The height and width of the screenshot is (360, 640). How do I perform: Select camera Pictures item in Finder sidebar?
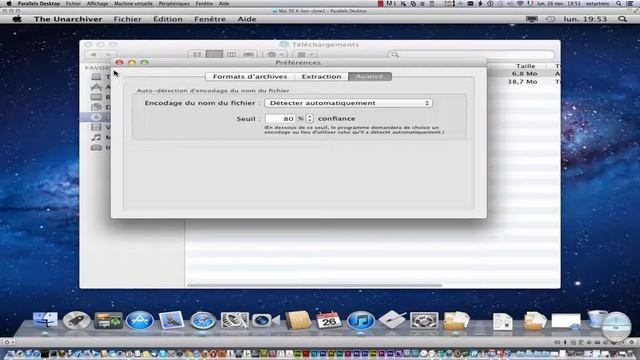point(96,147)
